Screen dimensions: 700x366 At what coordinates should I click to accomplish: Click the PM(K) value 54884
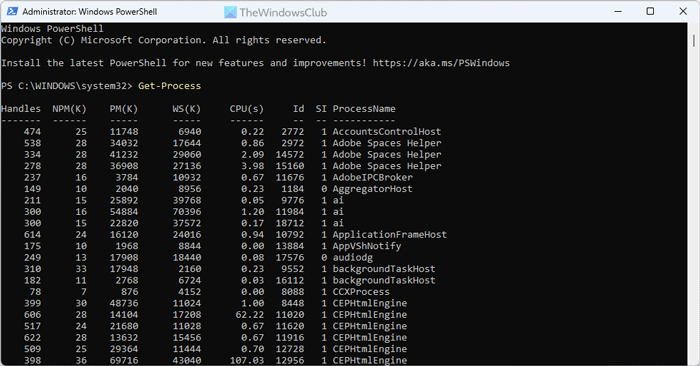pyautogui.click(x=124, y=212)
